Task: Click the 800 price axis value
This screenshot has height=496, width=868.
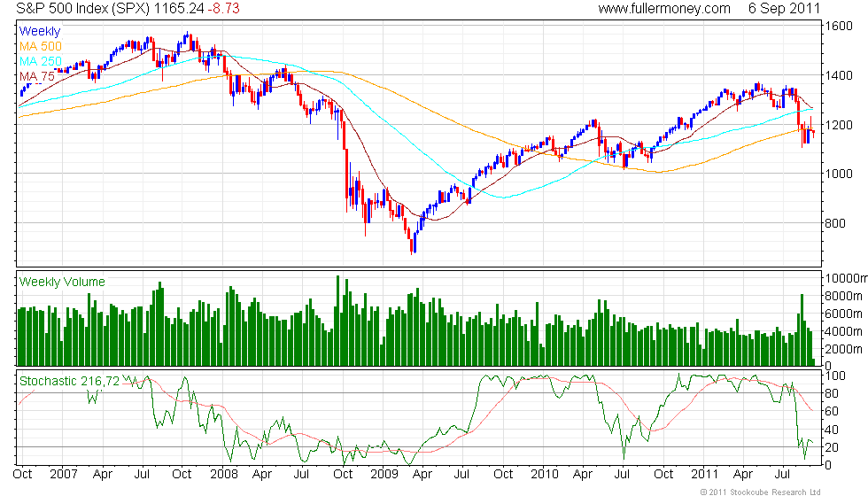Action: pyautogui.click(x=835, y=223)
